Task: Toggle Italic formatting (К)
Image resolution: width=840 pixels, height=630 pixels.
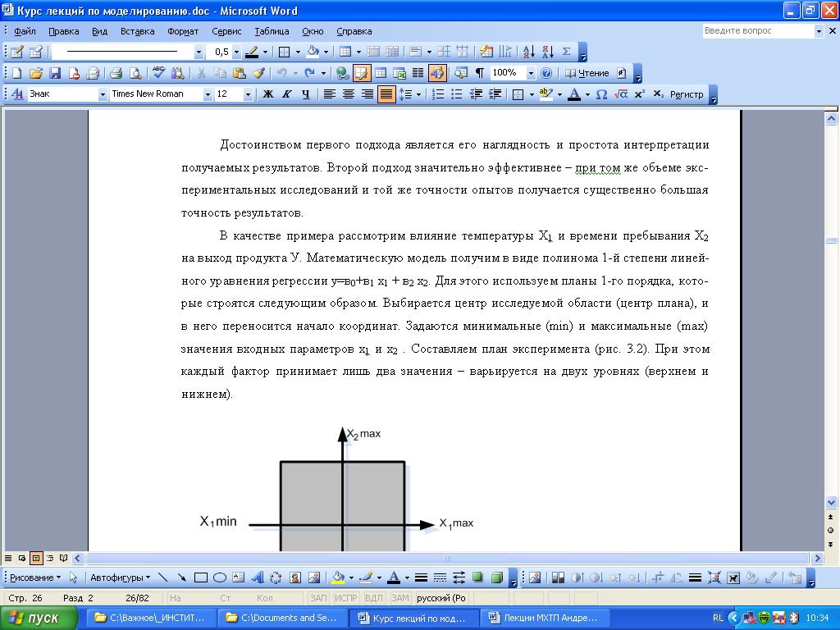Action: click(287, 94)
